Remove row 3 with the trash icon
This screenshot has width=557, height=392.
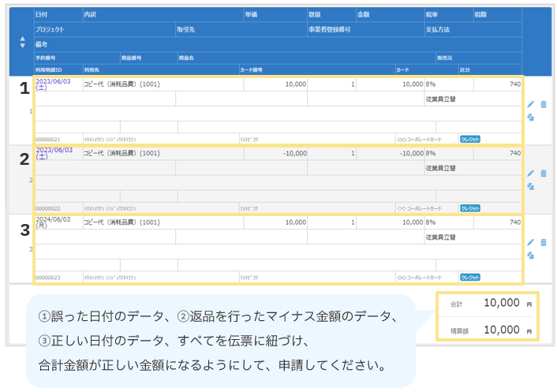coord(543,242)
